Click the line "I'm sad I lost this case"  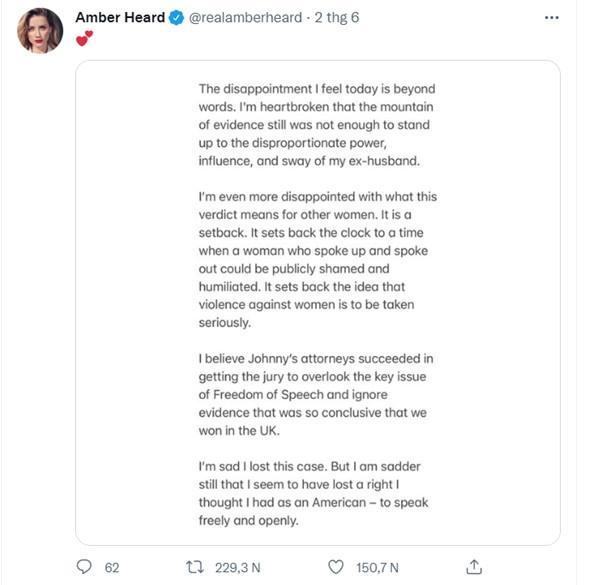[316, 466]
